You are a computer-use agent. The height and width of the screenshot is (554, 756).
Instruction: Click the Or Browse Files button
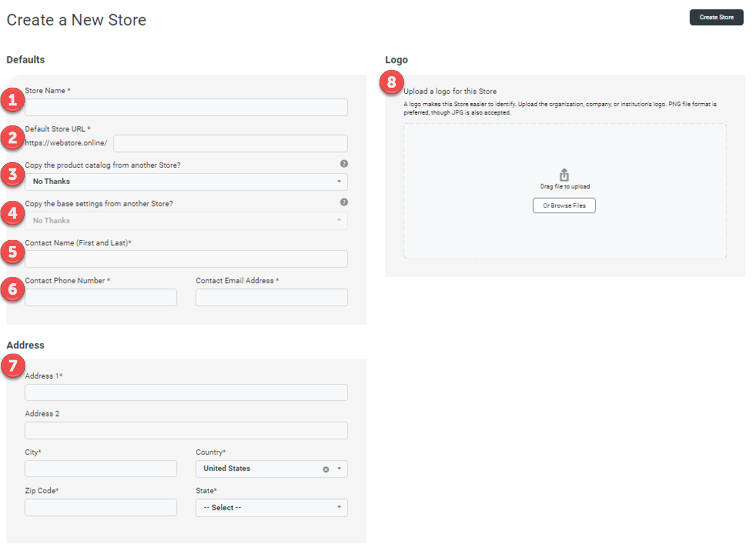tap(564, 205)
